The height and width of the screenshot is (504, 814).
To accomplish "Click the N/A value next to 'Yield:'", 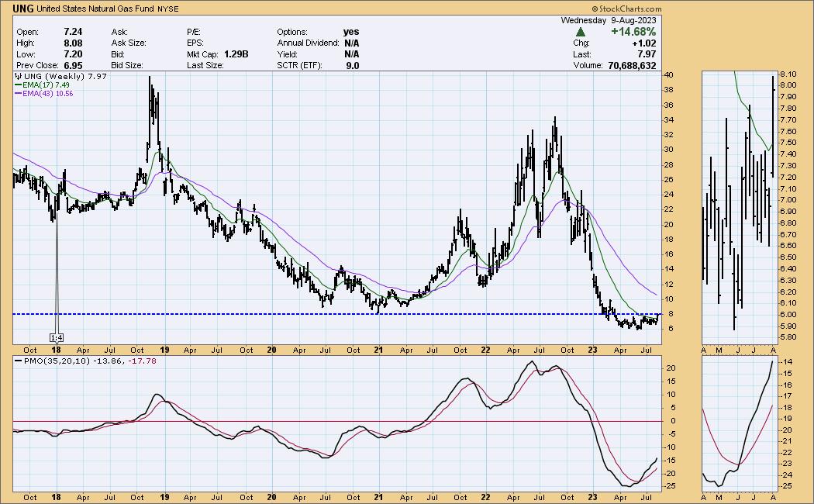I will 351,54.
